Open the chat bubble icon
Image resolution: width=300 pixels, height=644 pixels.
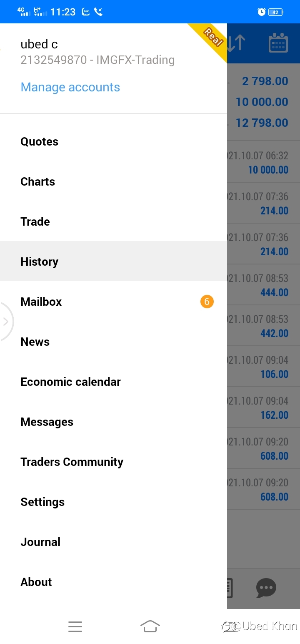coord(266,588)
